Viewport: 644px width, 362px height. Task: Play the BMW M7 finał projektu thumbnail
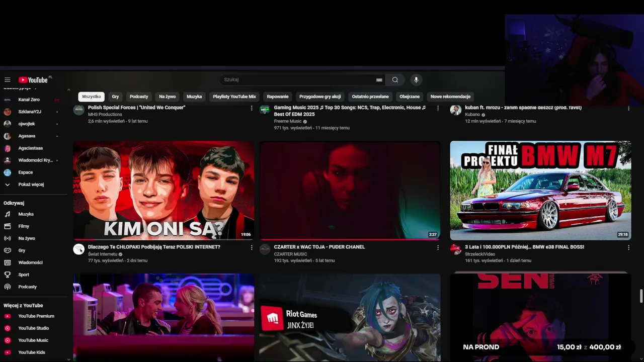pos(540,190)
